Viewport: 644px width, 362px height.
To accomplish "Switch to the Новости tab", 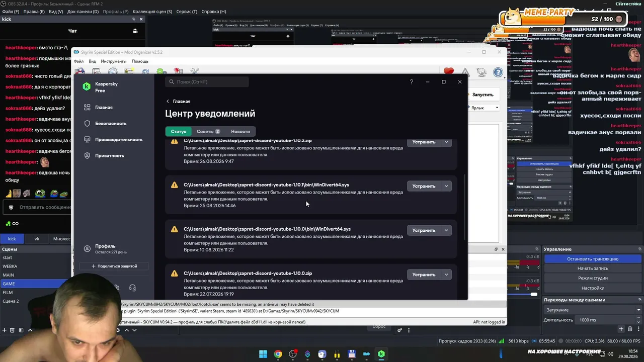I will [x=240, y=131].
